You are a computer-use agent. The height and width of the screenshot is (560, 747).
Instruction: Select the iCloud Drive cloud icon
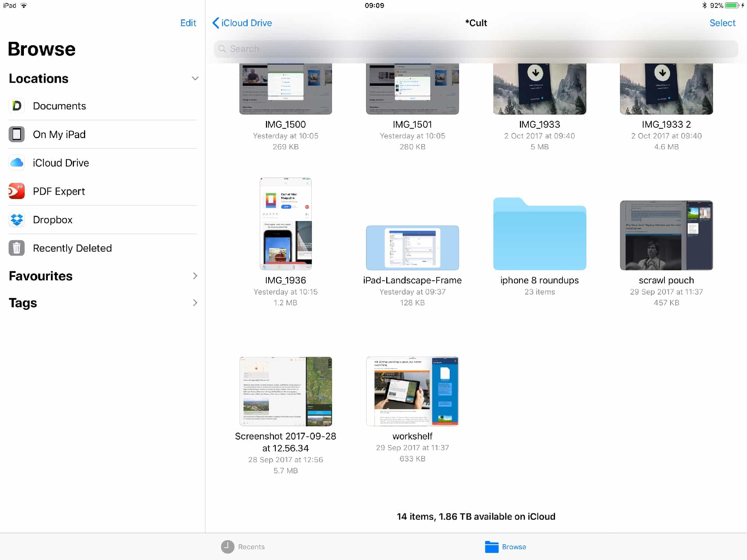tap(16, 163)
